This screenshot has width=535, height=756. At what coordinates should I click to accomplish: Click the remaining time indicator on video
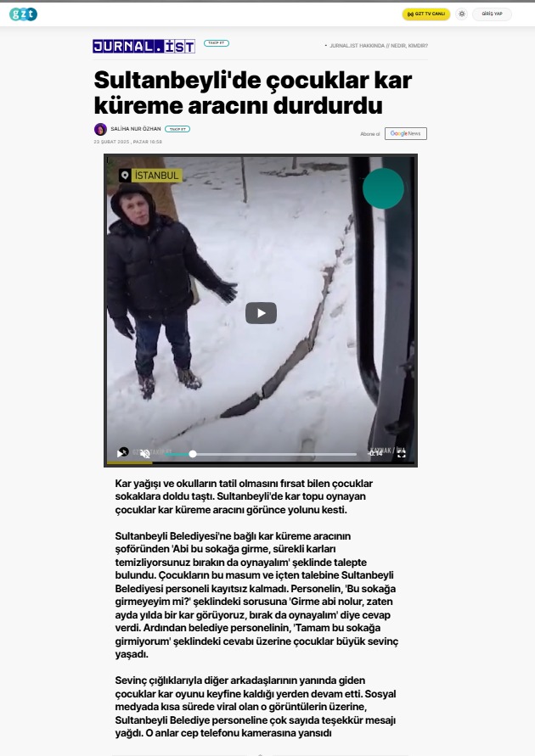click(x=375, y=453)
